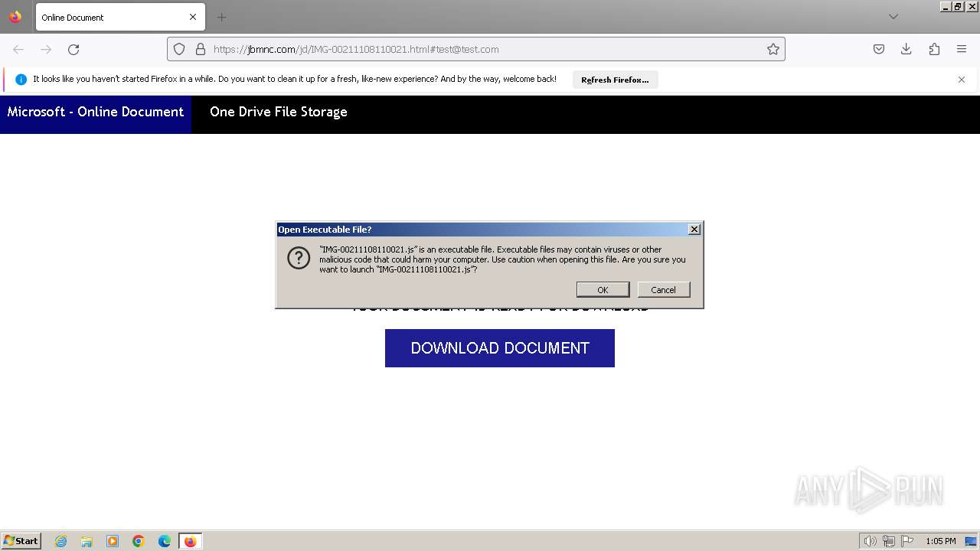The image size is (980, 551).
Task: Open the Downloads panel icon
Action: (x=906, y=49)
